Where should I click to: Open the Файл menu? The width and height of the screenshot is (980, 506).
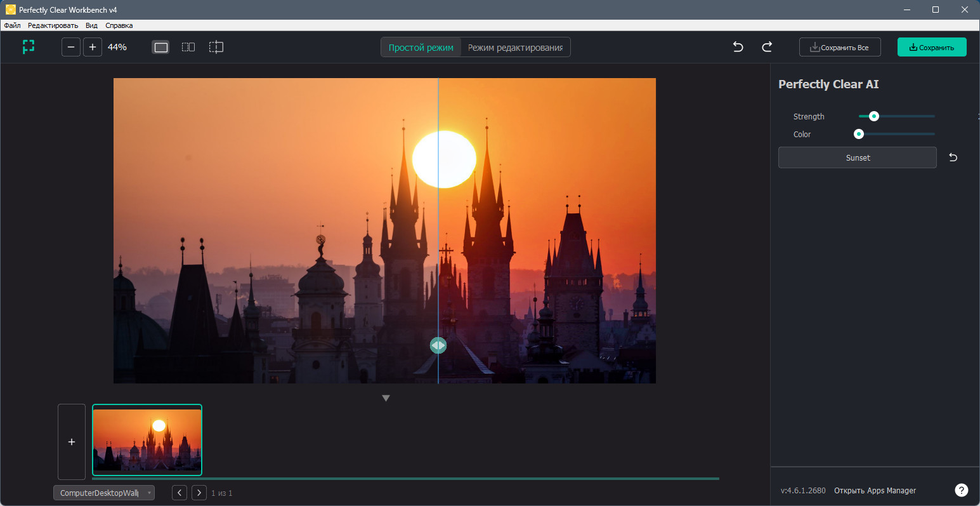12,25
